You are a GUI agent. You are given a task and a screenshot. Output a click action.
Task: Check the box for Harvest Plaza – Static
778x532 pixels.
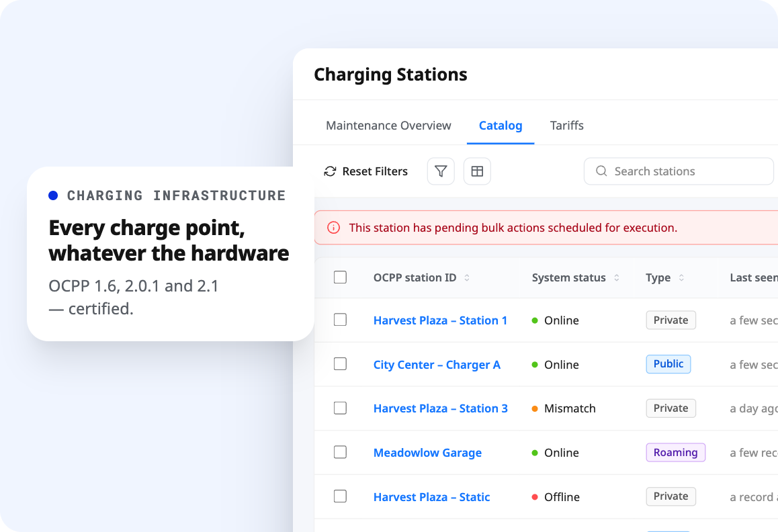click(341, 496)
